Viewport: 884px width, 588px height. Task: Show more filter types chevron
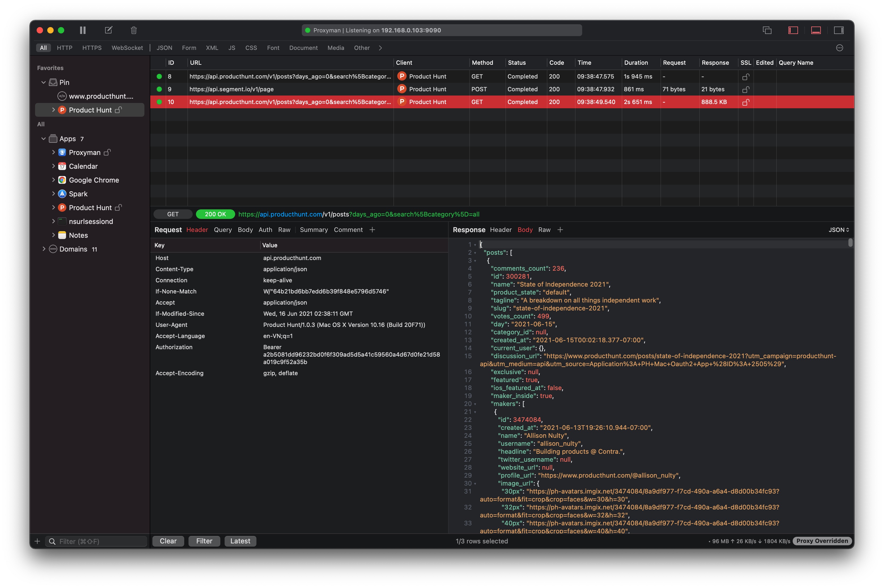pyautogui.click(x=380, y=47)
